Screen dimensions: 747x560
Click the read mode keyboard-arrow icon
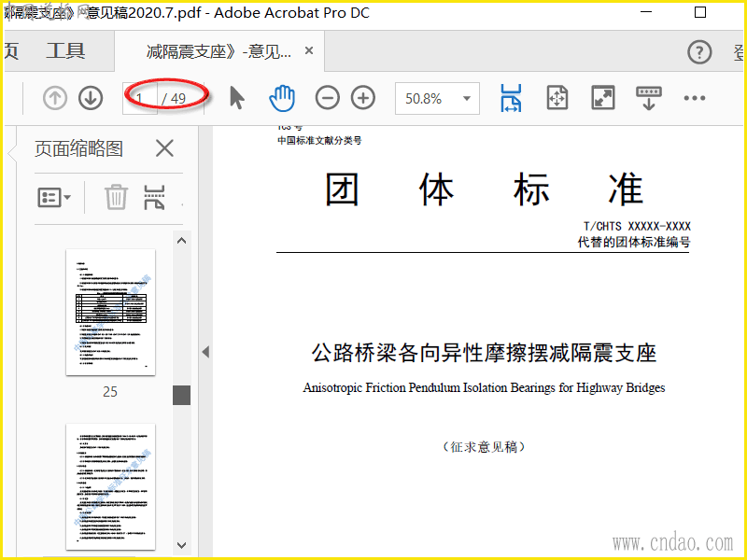point(649,98)
